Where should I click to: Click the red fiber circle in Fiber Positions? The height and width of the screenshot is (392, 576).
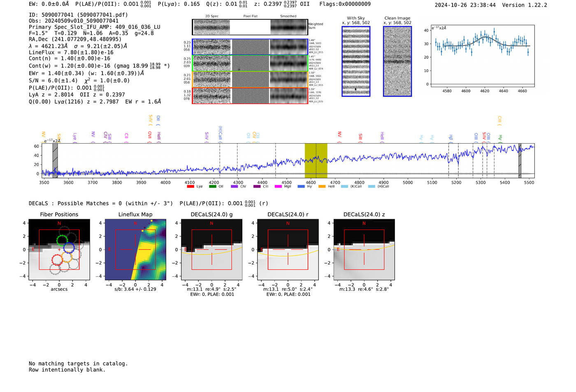[57, 260]
